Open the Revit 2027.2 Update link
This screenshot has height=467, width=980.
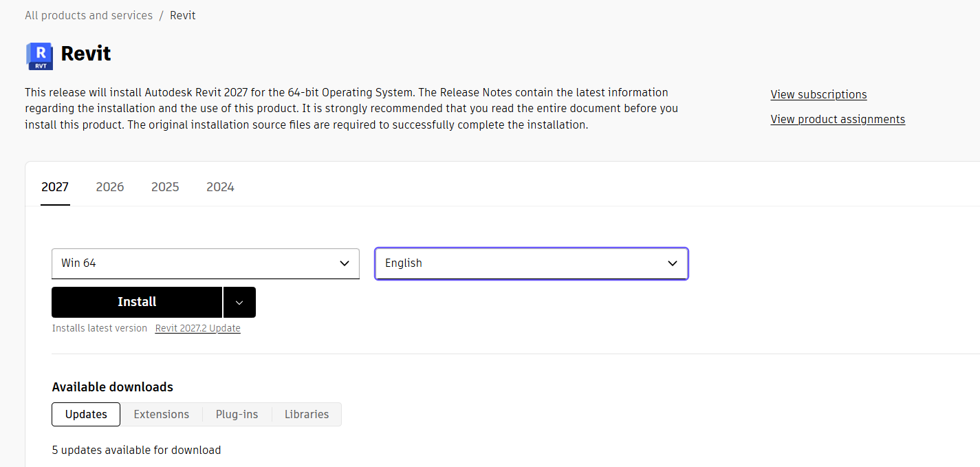tap(198, 328)
